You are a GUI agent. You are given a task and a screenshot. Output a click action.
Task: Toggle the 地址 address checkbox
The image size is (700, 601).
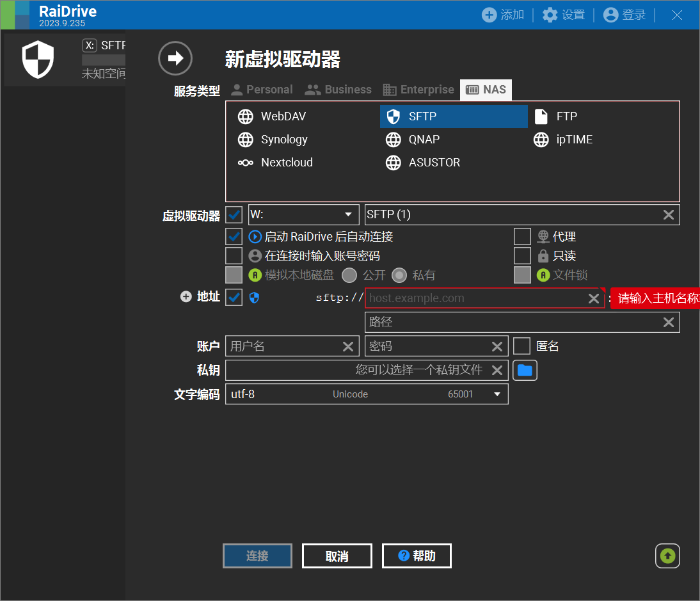click(234, 298)
